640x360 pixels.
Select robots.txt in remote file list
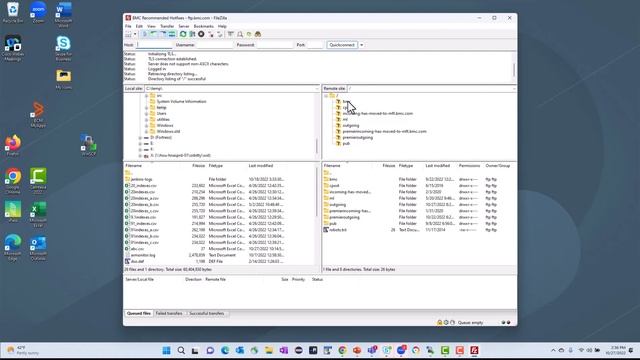pos(338,230)
